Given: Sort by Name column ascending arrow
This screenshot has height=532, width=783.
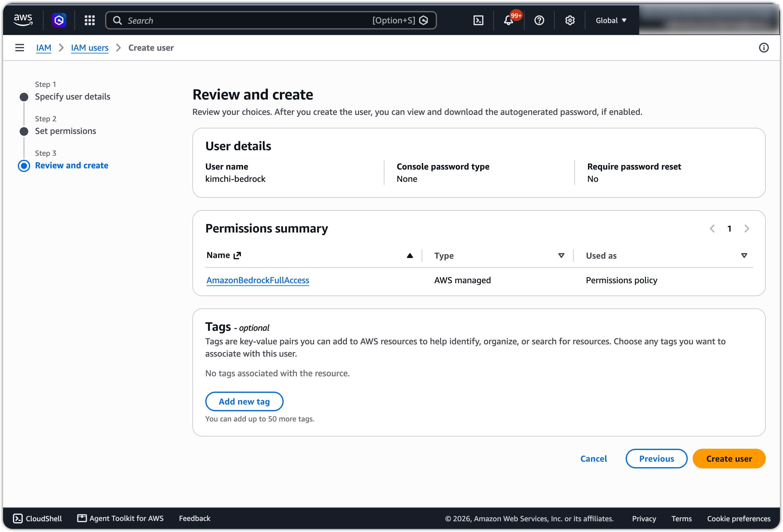Looking at the screenshot, I should [410, 256].
